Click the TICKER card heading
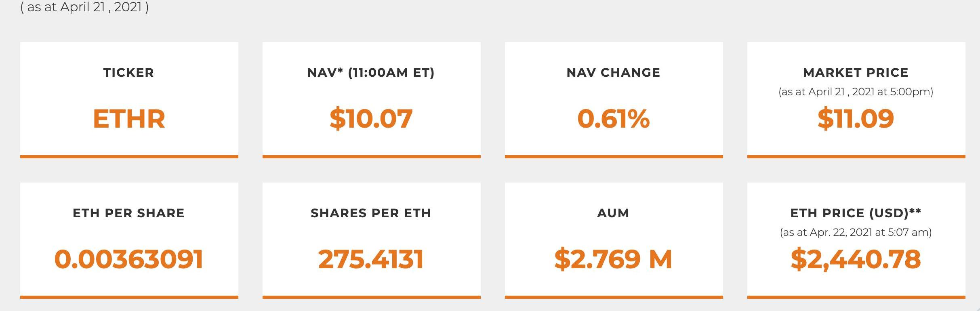The image size is (980, 311). click(x=129, y=73)
